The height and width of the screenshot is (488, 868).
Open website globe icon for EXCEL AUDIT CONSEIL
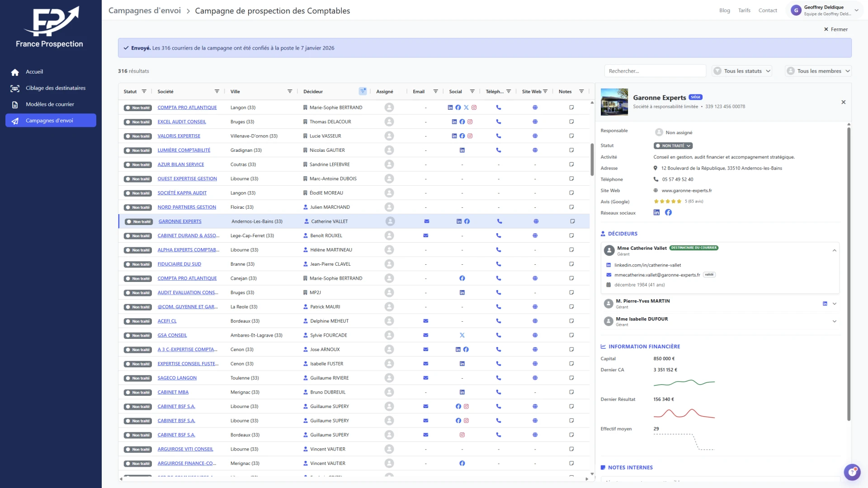tap(535, 122)
